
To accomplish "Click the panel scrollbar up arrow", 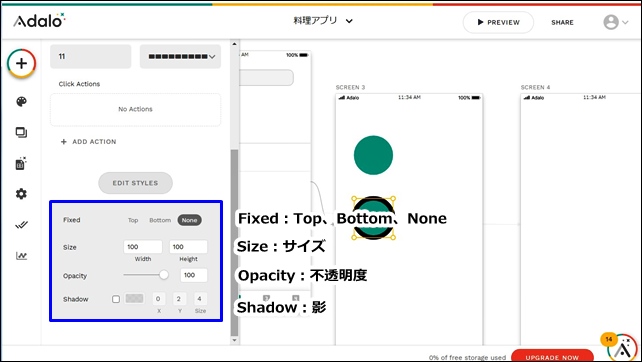I will 235,44.
